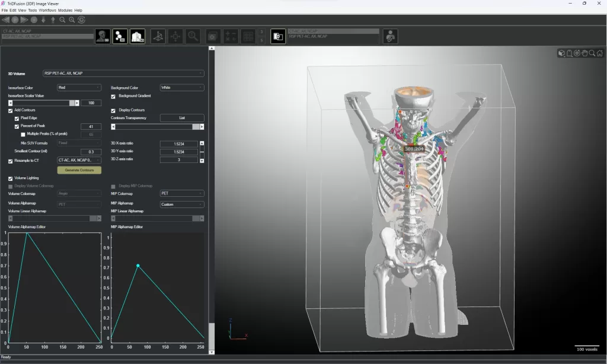Toggle the isosurface toolbar icon
607x364 pixels.
(x=120, y=36)
